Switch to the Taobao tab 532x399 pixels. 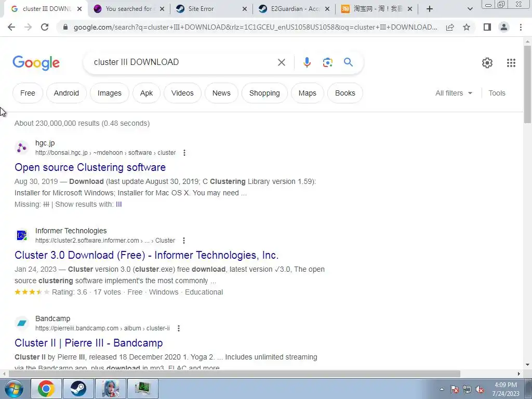(x=376, y=9)
